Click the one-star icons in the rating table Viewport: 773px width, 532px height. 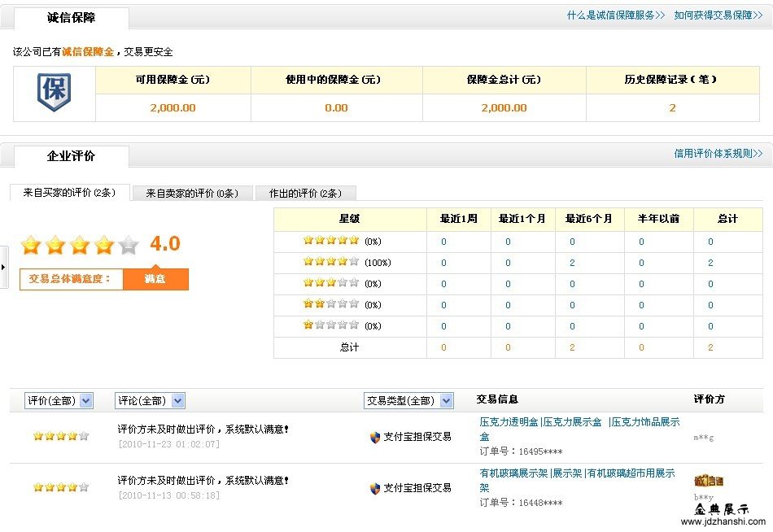pos(331,325)
